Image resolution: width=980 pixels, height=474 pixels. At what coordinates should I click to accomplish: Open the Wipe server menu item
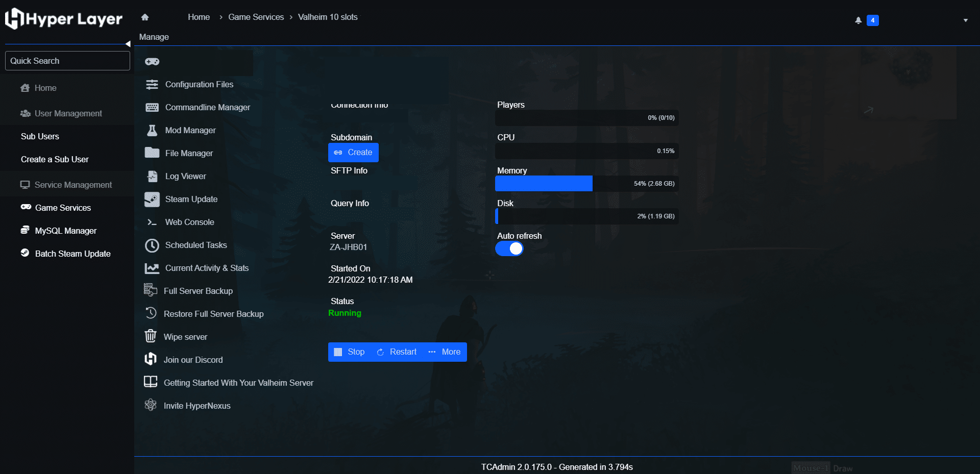(x=185, y=337)
